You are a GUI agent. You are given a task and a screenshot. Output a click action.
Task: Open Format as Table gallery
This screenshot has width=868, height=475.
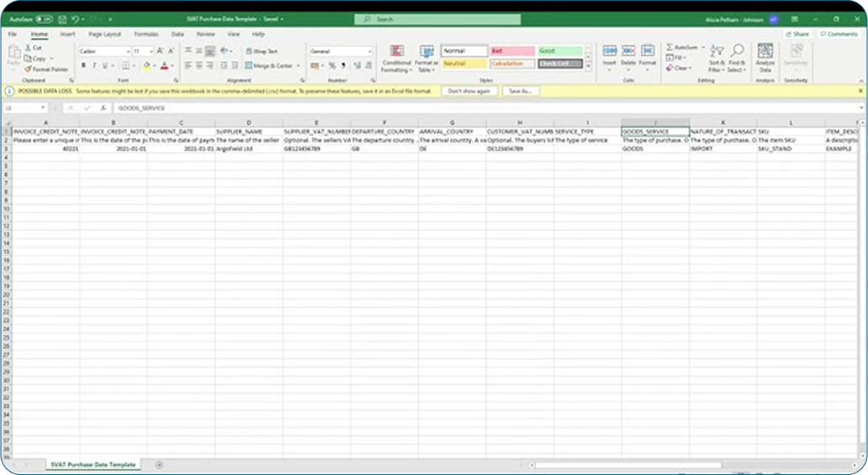tap(426, 59)
